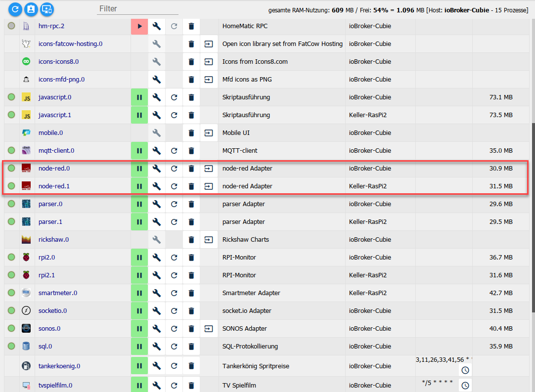
Task: Open the wrench settings for node-red.0
Action: tap(157, 169)
